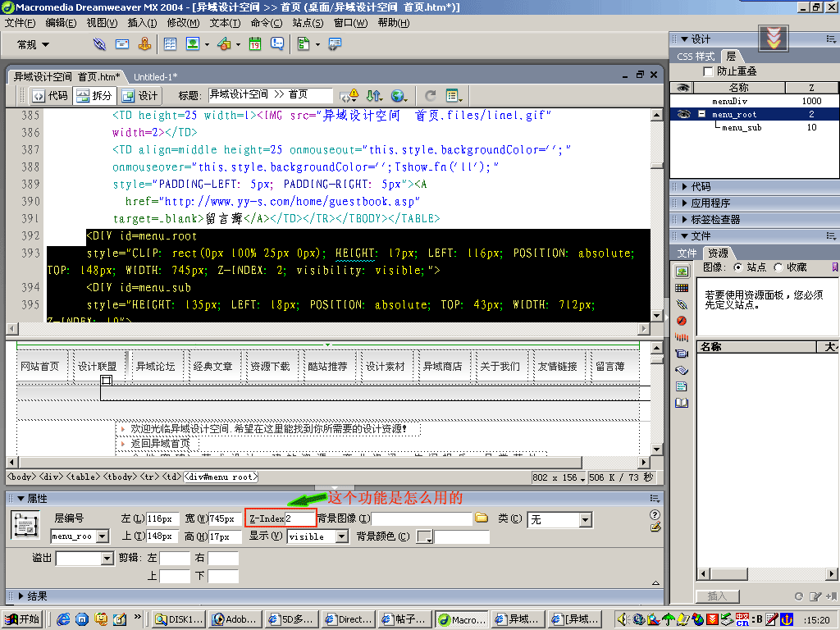Click the Z-Index input field
Viewport: 840px width, 630px height.
click(299, 518)
